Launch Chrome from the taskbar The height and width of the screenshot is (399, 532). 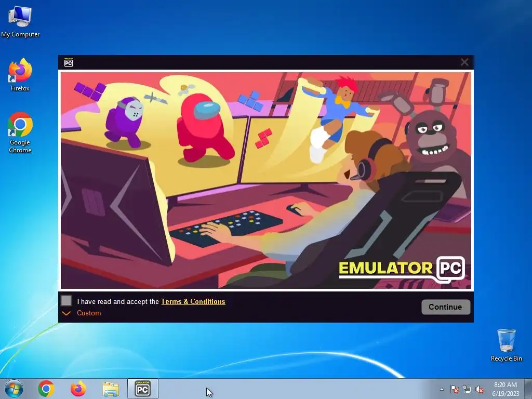[x=46, y=389]
